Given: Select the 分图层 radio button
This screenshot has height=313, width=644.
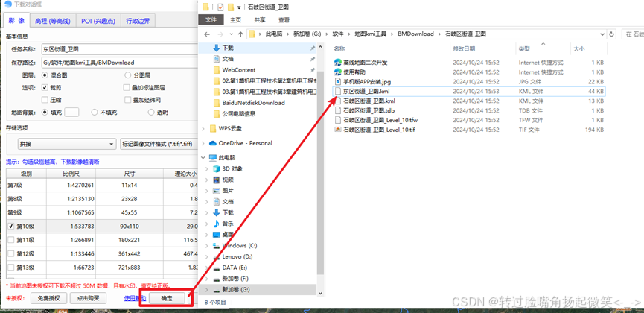Looking at the screenshot, I should point(127,75).
